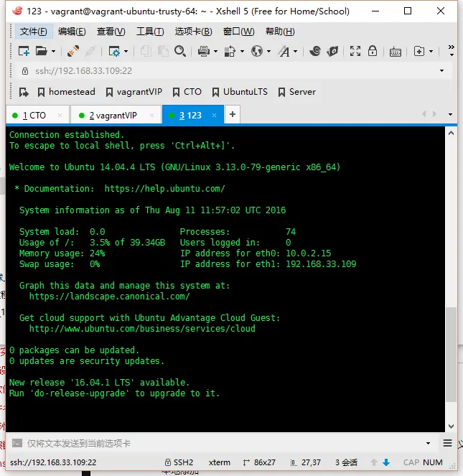Click the Color scheme icon
Screen dimensions: 463x476
tap(230, 51)
